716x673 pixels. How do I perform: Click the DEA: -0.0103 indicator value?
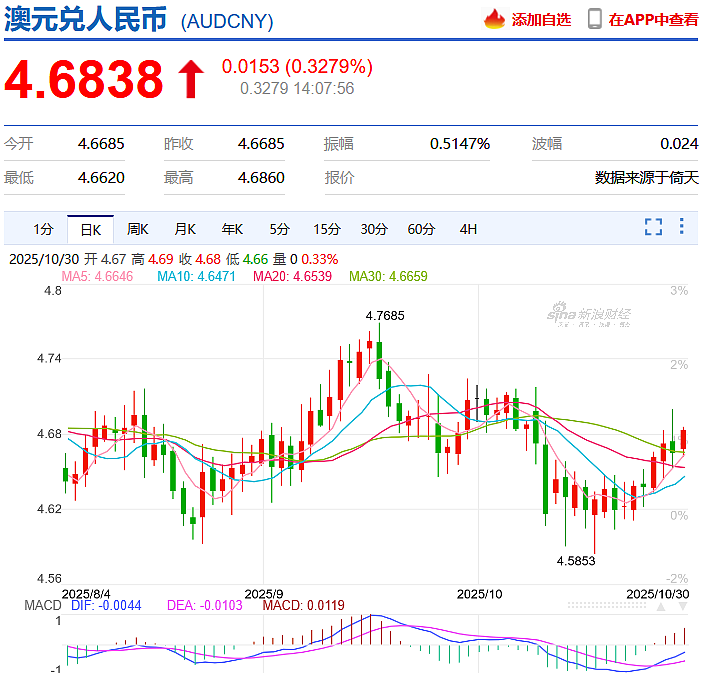tap(205, 605)
